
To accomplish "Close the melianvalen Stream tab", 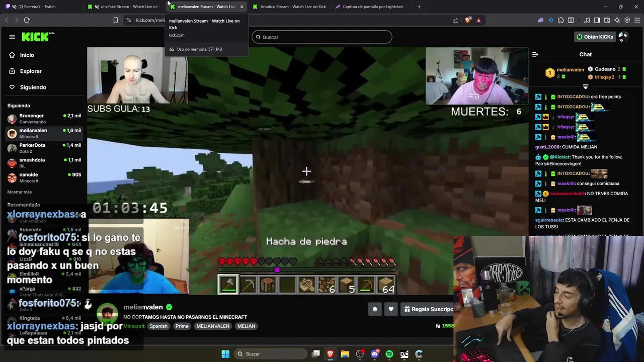I will [242, 7].
